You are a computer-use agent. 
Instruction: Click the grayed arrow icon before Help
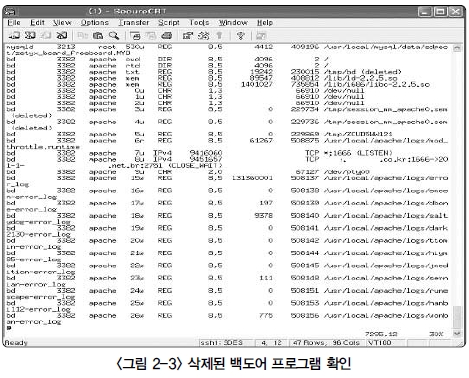click(x=219, y=35)
